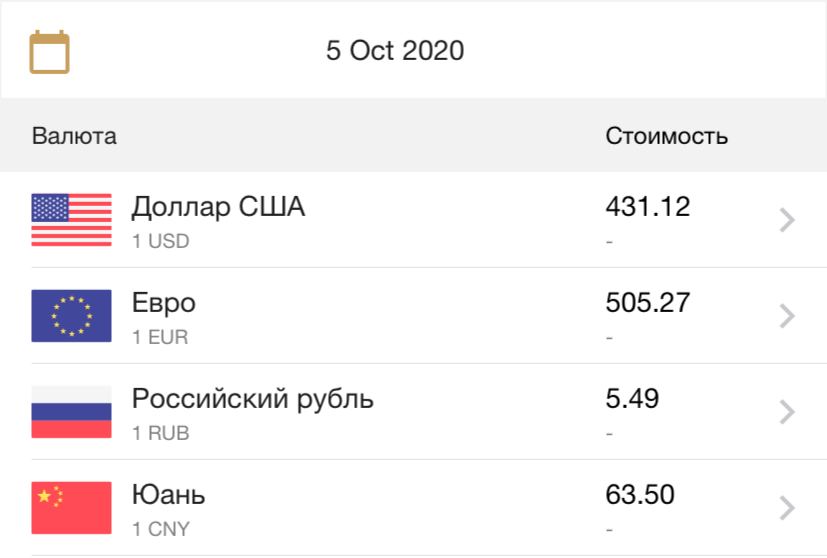Image resolution: width=827 pixels, height=558 pixels.
Task: Select the 431.12 USD rate value
Action: (648, 207)
